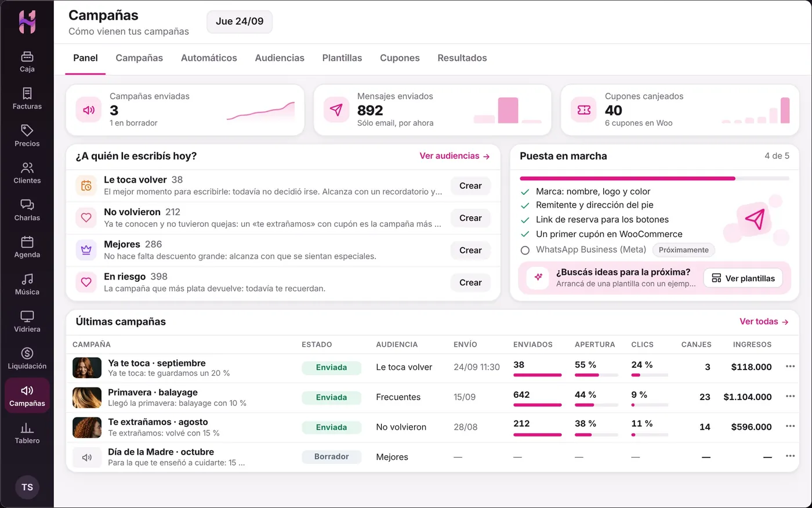Select the WhatsApp Business (Meta) step circle
This screenshot has height=508, width=812.
coord(525,251)
